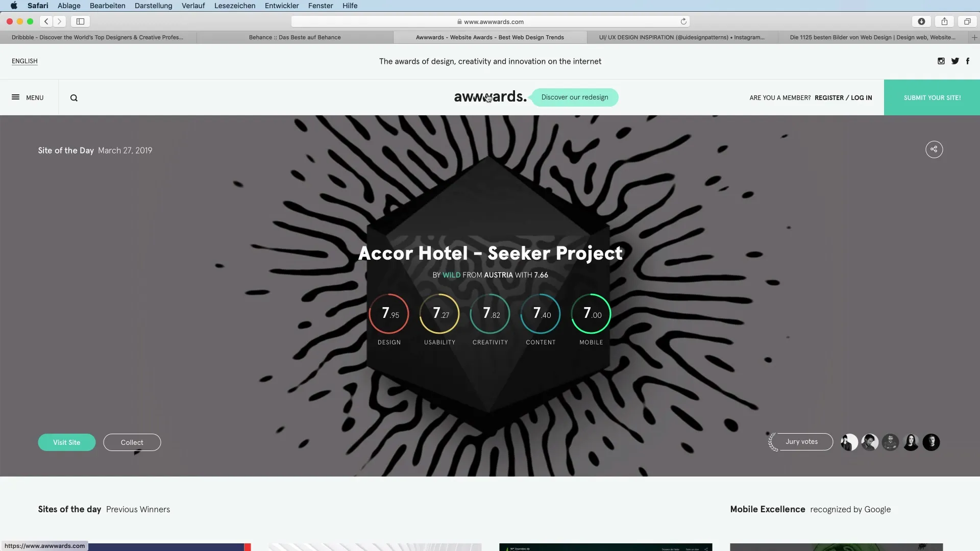Click SUBMIT YOUR SITE! button
The height and width of the screenshot is (551, 980).
coord(932,97)
